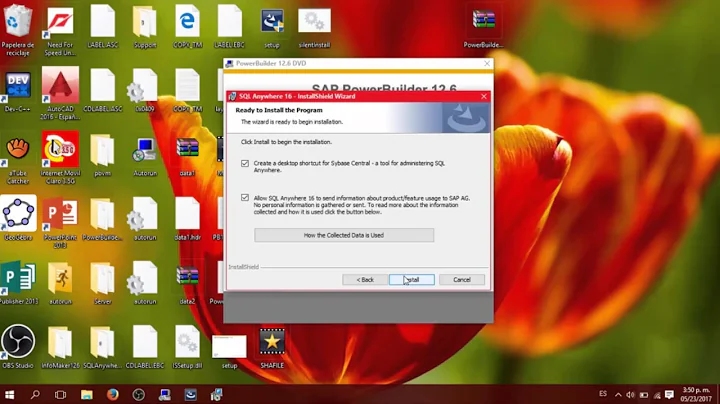
Task: Toggle sending usage information to SAP AG
Action: (245, 198)
